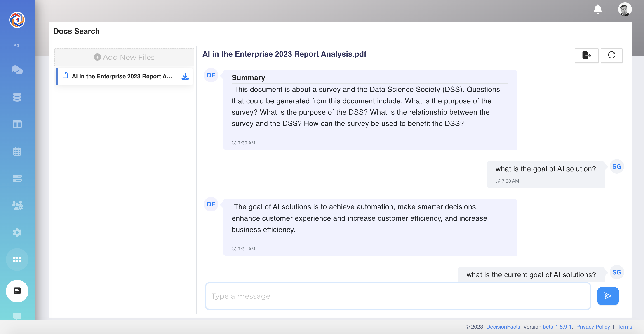Click the DecisionFacts logo icon
The height and width of the screenshot is (334, 644).
click(x=17, y=20)
